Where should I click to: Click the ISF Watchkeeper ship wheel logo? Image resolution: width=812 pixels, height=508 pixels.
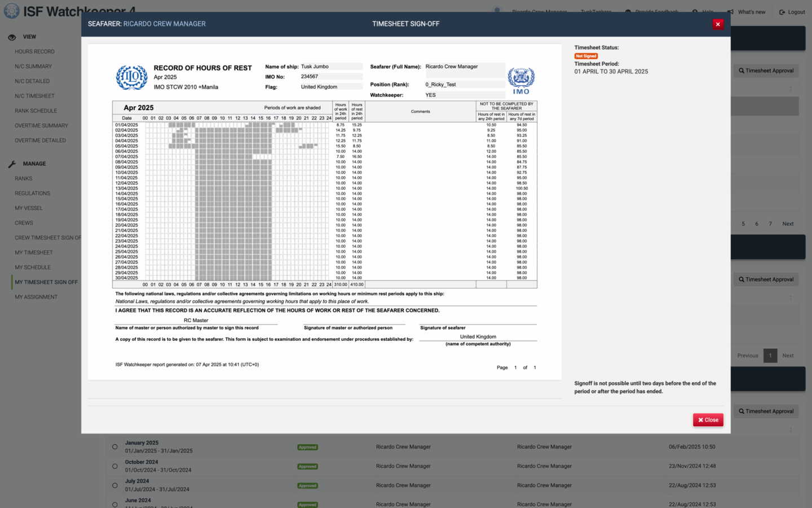[12, 11]
